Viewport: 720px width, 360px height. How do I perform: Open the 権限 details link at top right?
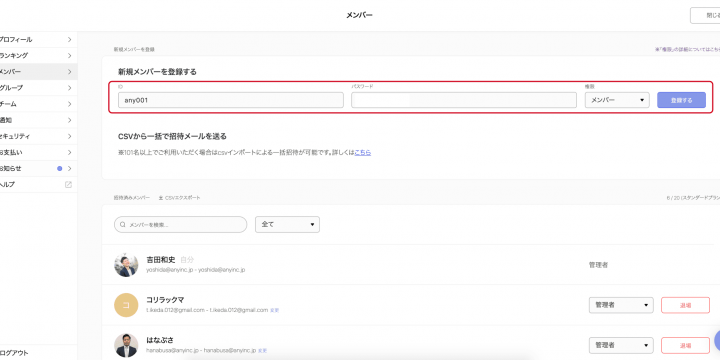pyautogui.click(x=687, y=49)
